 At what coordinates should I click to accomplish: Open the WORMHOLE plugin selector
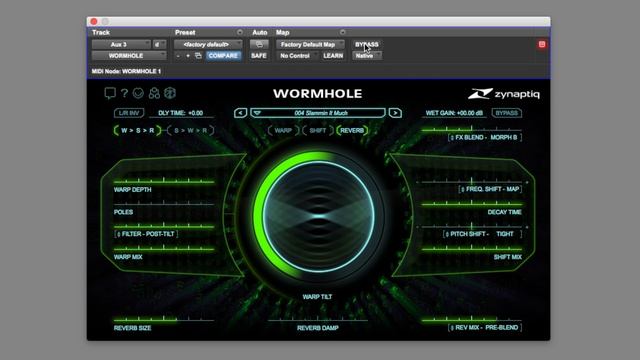[129, 56]
